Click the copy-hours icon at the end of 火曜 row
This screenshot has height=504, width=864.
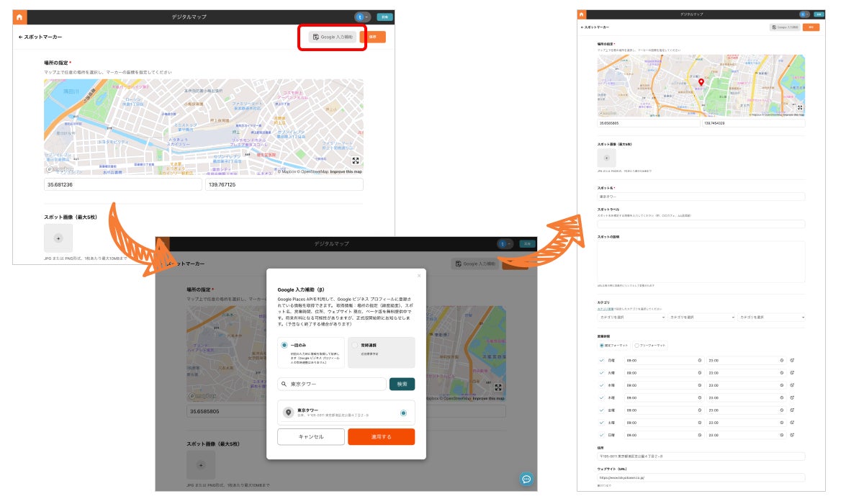pos(792,373)
